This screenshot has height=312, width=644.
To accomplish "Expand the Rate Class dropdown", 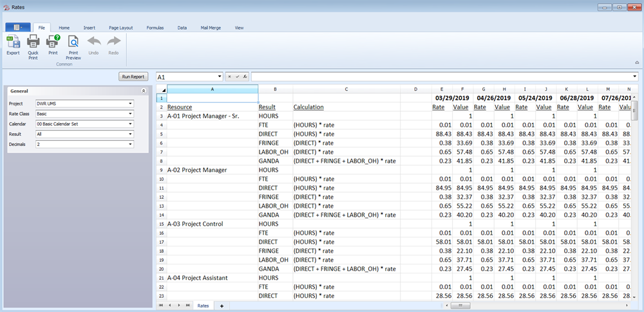I will tap(130, 113).
